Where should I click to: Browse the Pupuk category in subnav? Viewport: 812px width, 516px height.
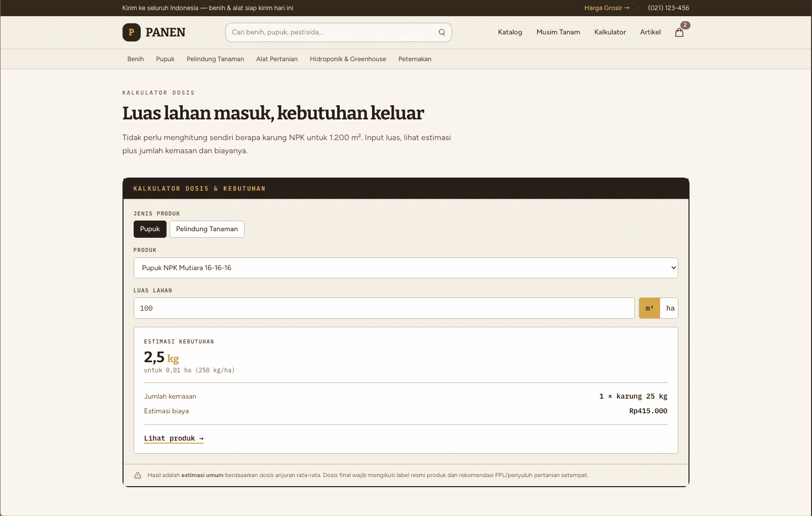click(165, 59)
